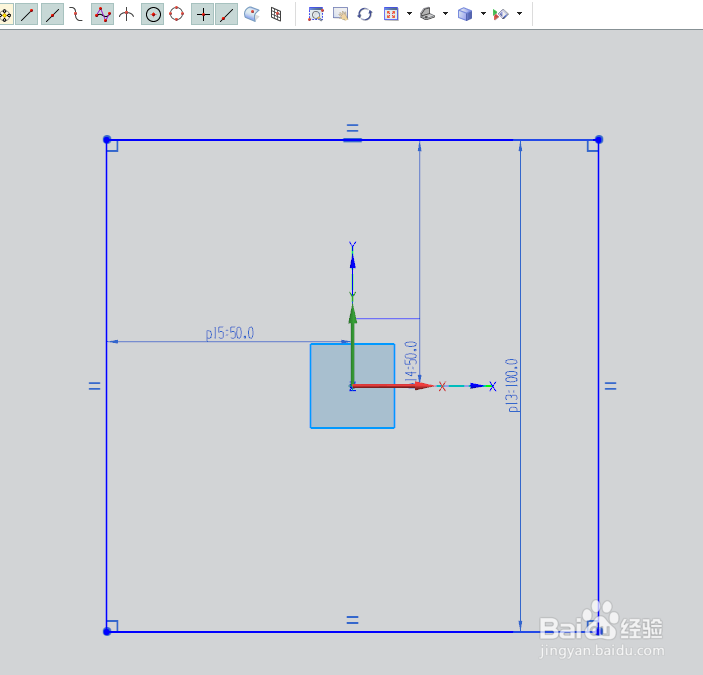This screenshot has height=675, width=703.
Task: Open the section view dropdown arrow
Action: [x=519, y=14]
